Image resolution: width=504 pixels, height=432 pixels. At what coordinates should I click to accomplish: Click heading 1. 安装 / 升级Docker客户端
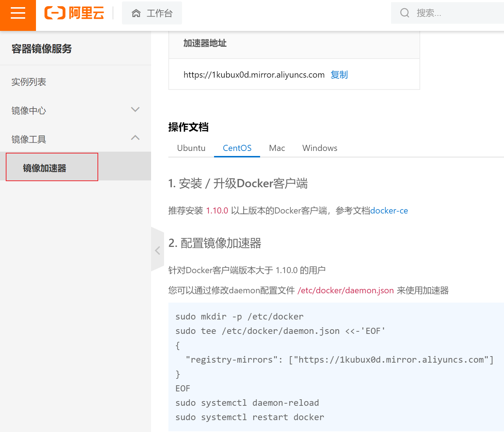point(238,183)
